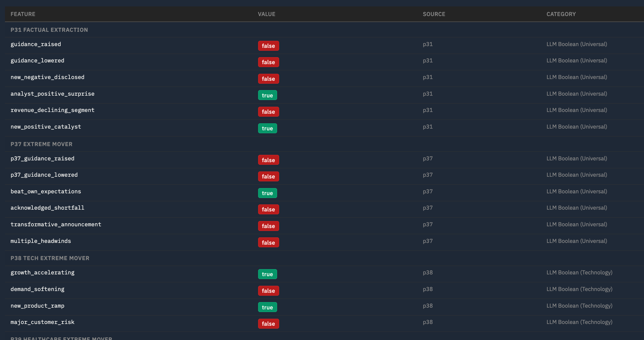Viewport: 644px width, 340px height.
Task: Click the true badge for new_positive_catalyst
Action: click(267, 128)
